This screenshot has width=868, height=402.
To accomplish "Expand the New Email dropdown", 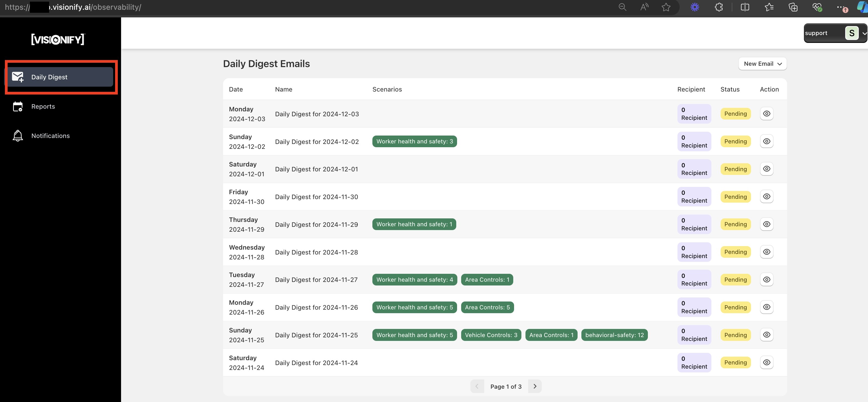I will point(762,64).
